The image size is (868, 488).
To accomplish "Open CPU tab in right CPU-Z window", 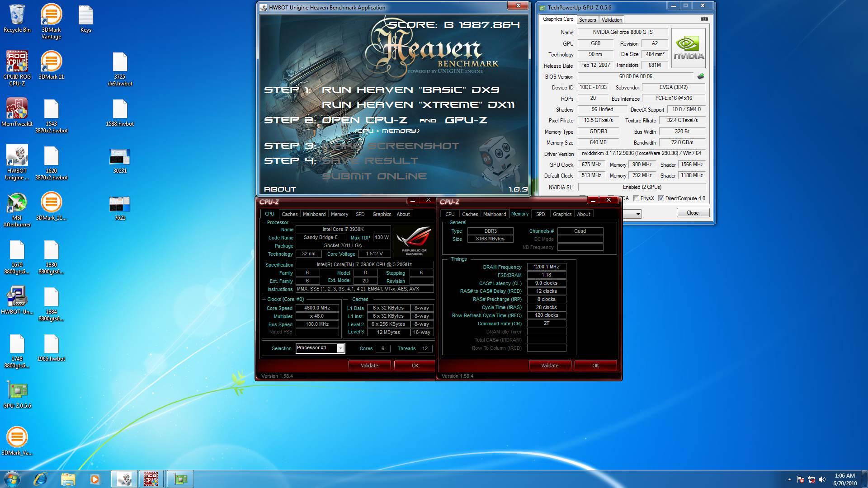I will pyautogui.click(x=450, y=214).
